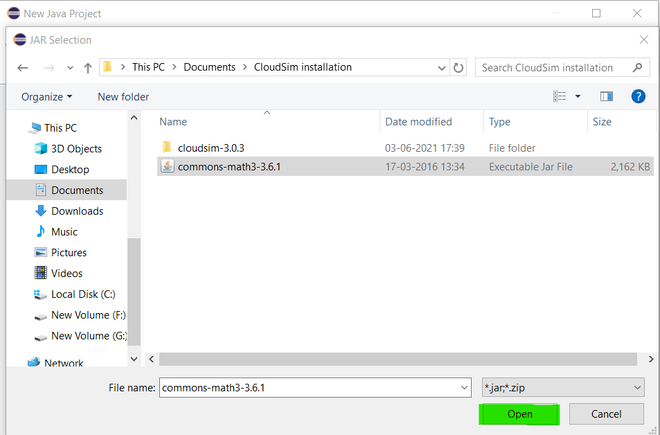Open Music in the sidebar
This screenshot has height=435, width=660.
[56, 232]
